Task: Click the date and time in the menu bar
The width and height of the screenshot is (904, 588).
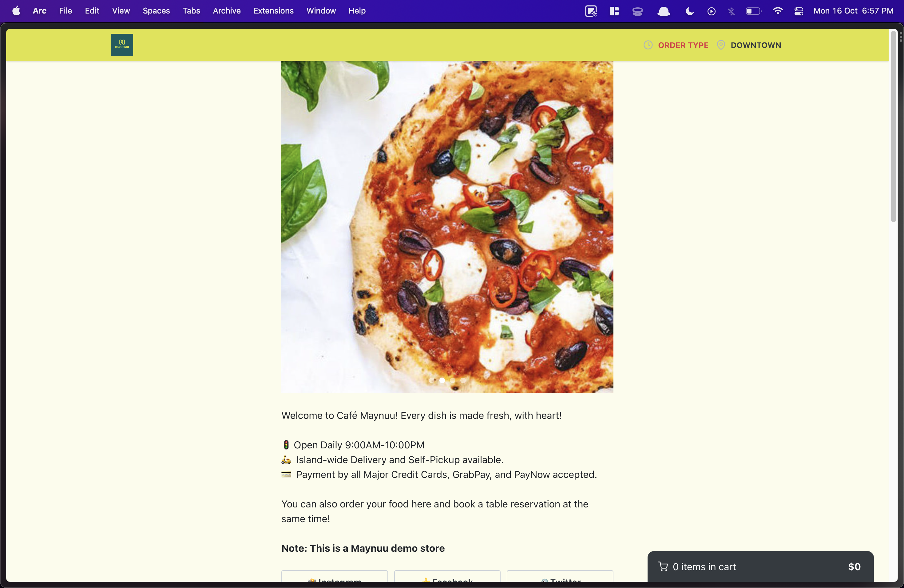Action: (x=853, y=11)
